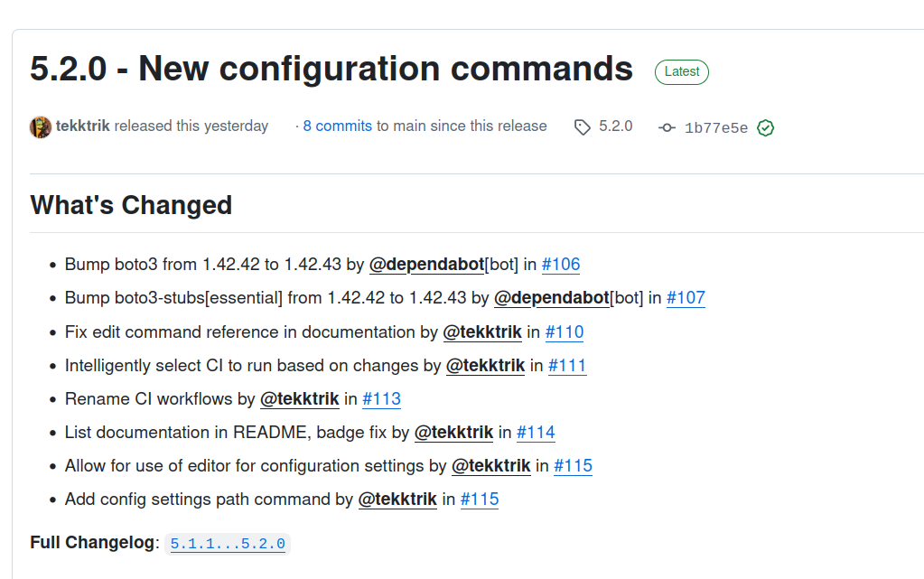Click the Latest release badge
This screenshot has height=579, width=924.
(x=682, y=72)
